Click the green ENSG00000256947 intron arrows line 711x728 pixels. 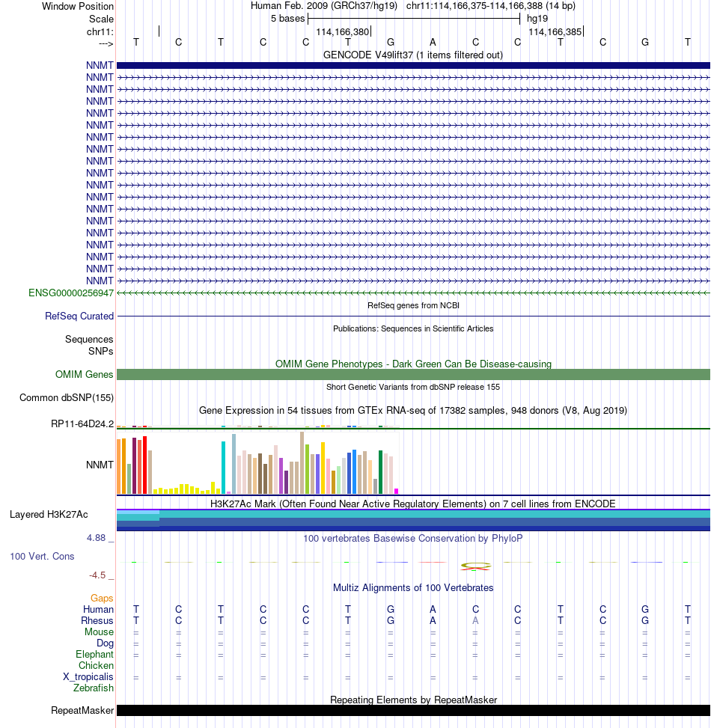[x=413, y=293]
